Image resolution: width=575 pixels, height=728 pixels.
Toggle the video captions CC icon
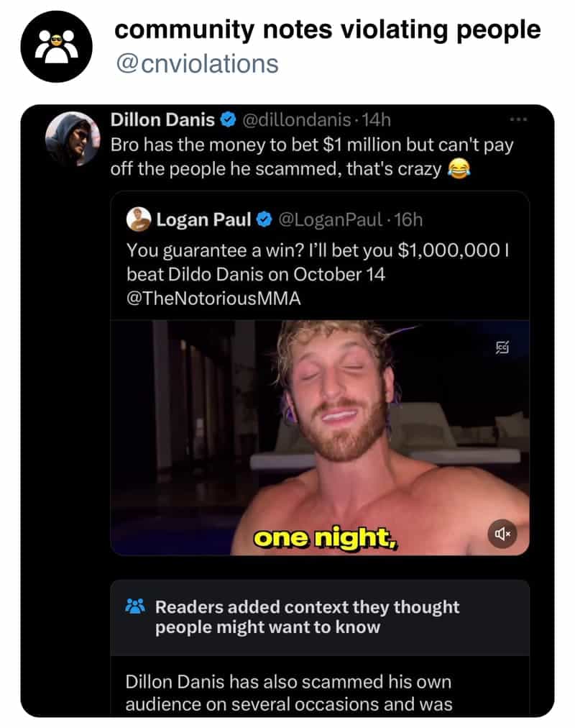pyautogui.click(x=502, y=347)
